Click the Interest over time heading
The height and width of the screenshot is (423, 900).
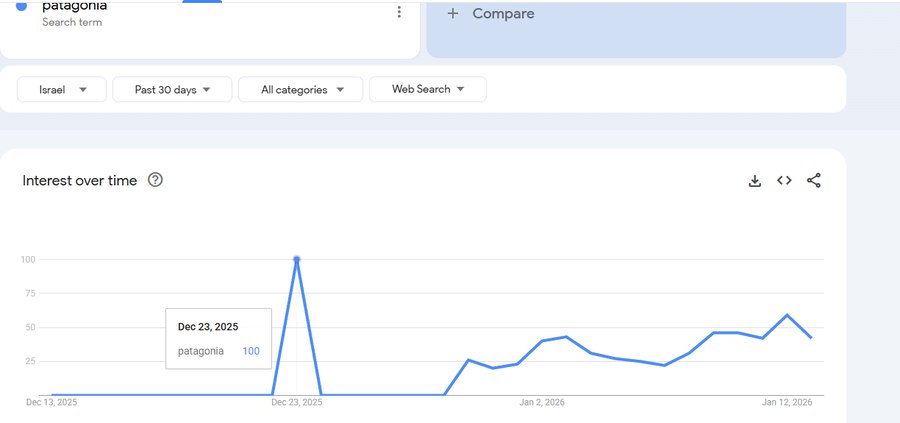[x=79, y=181]
